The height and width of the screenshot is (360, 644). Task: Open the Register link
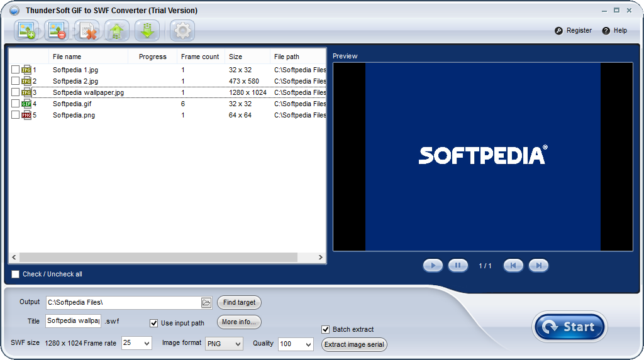pyautogui.click(x=579, y=31)
